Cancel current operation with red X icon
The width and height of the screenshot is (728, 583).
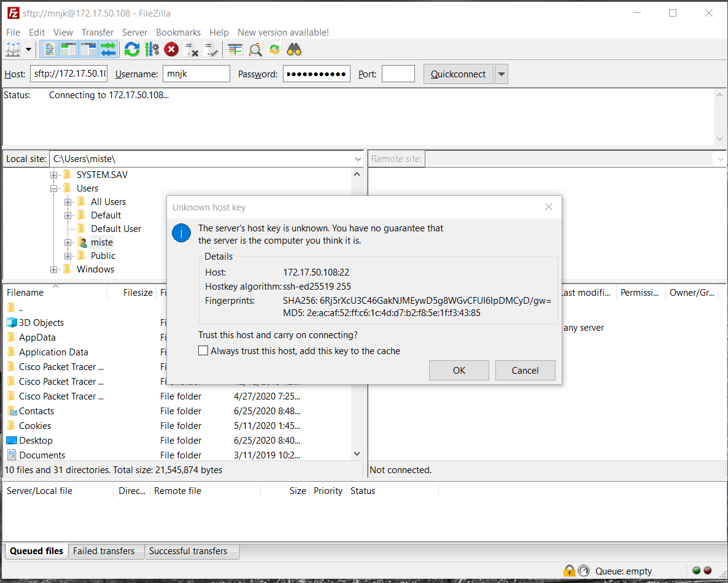click(x=171, y=49)
